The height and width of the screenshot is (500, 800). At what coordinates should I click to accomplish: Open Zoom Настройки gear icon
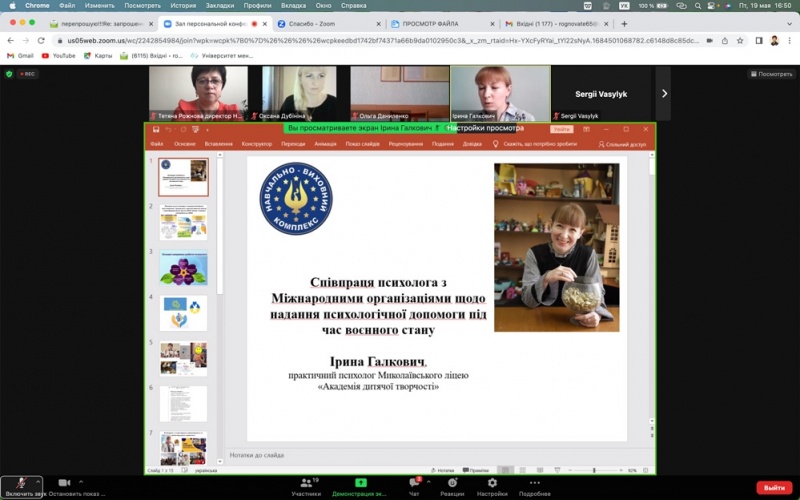click(x=492, y=484)
